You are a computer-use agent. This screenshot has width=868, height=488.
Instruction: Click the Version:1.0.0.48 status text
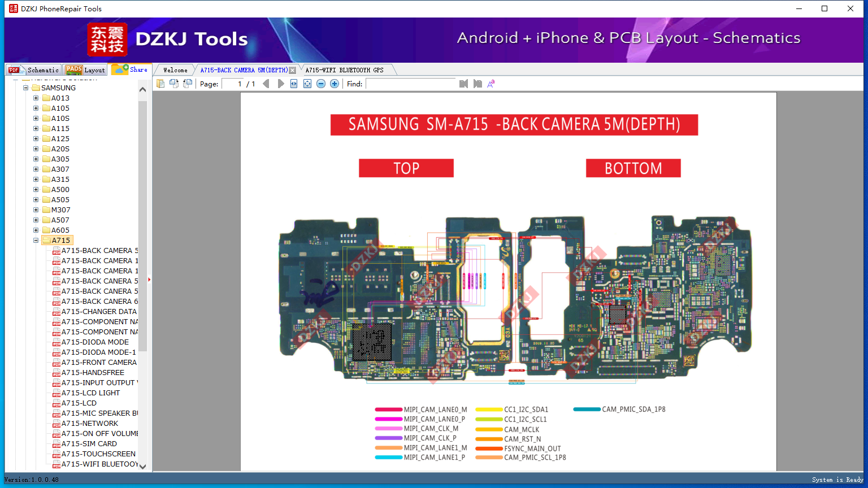(32, 480)
